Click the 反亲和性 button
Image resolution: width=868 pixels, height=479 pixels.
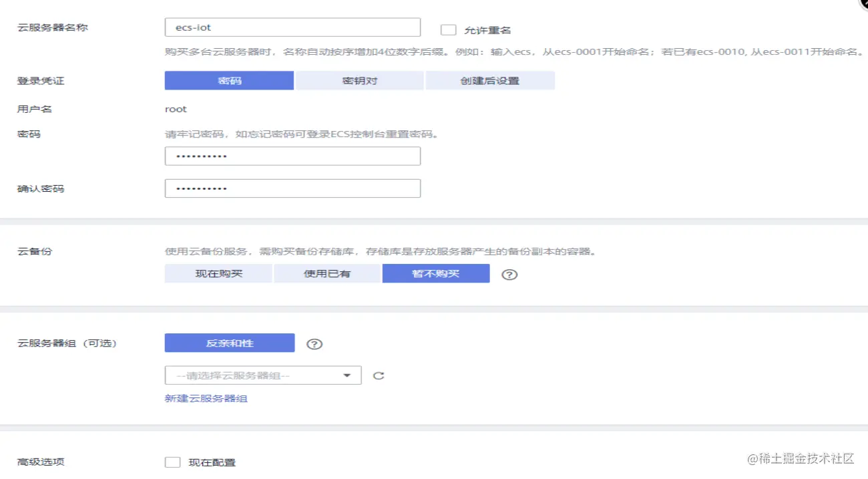pos(230,343)
